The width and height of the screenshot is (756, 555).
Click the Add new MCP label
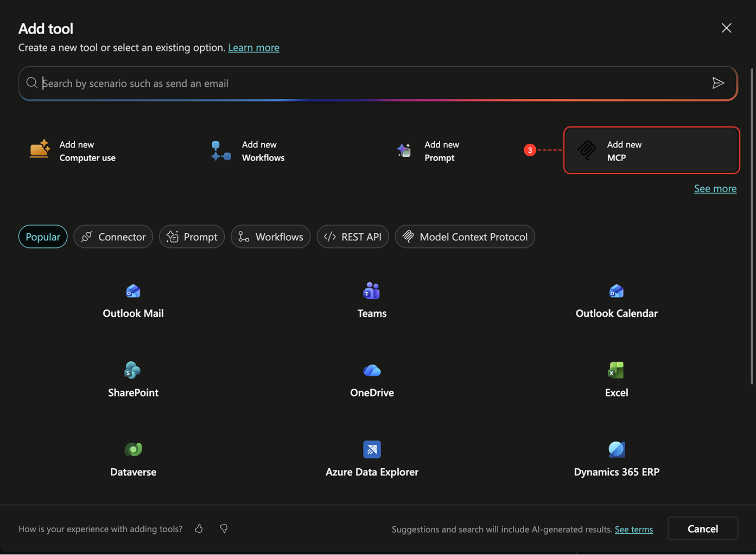point(624,151)
